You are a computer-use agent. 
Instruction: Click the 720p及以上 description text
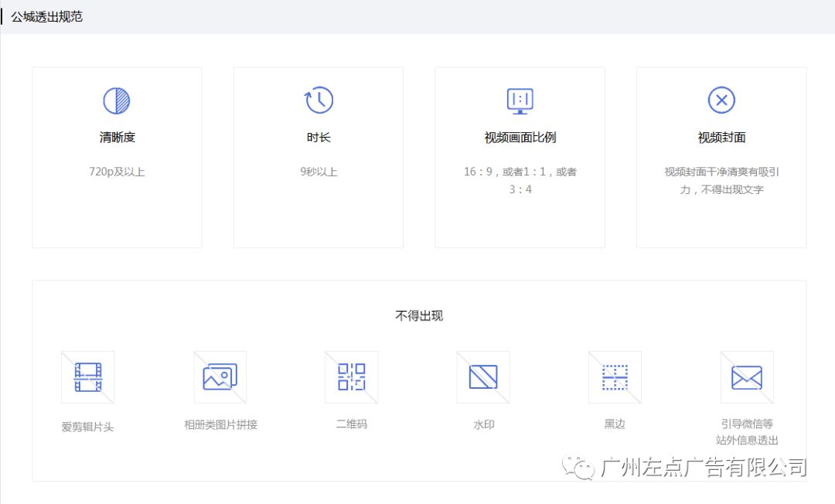click(x=117, y=172)
